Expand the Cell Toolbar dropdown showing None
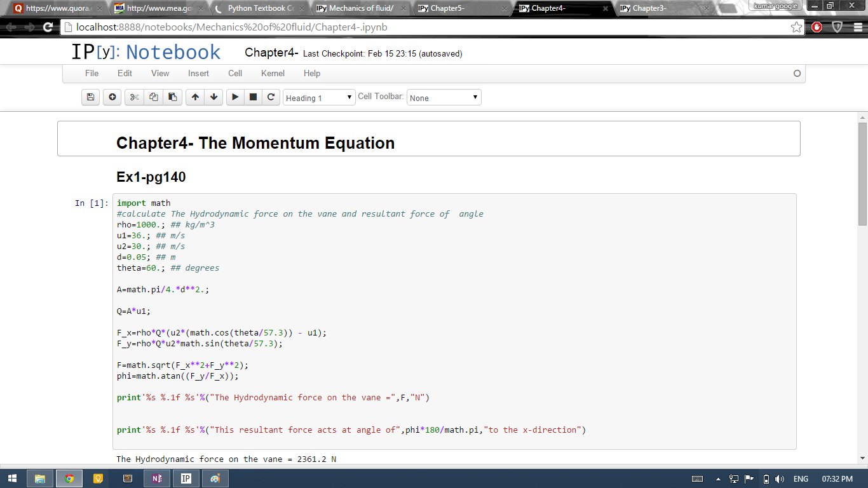 click(x=444, y=98)
